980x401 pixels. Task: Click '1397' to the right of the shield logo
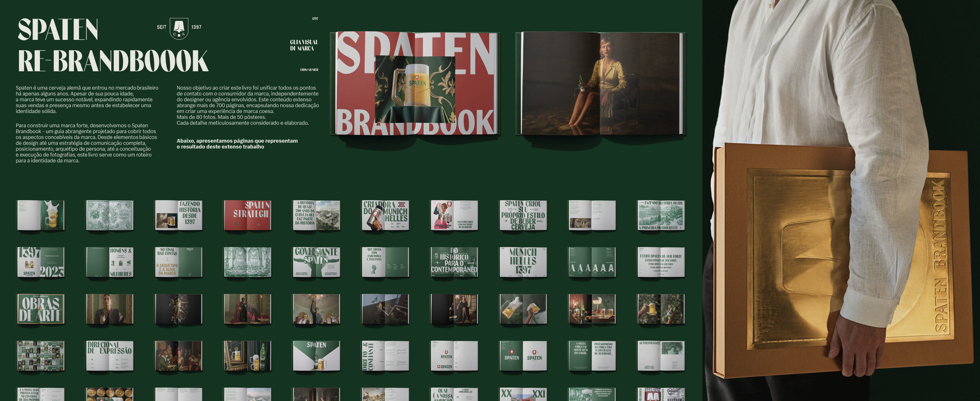click(196, 27)
